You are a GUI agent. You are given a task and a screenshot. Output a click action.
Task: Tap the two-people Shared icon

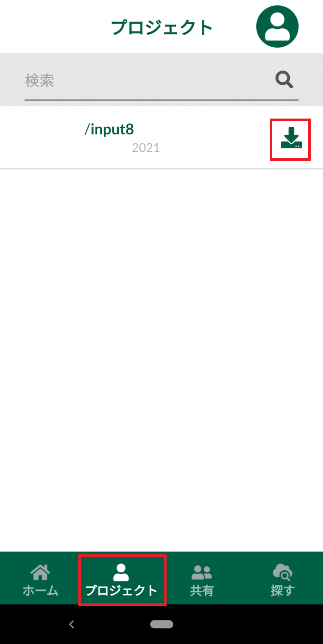(x=201, y=572)
